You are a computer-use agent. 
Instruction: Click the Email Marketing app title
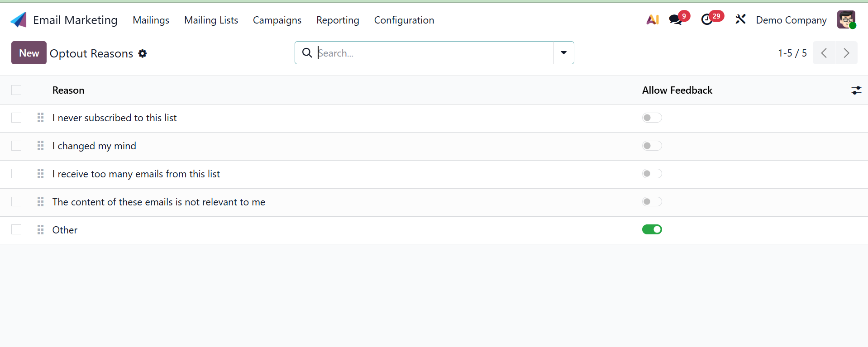click(75, 20)
